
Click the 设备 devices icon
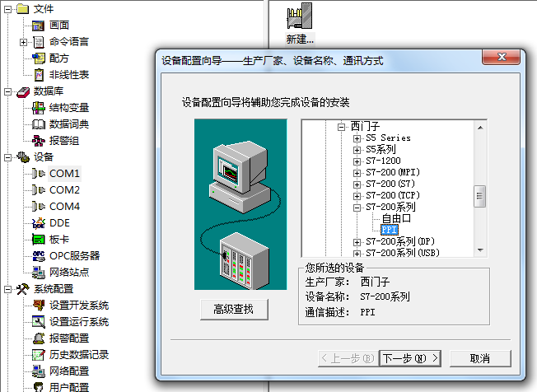tap(23, 157)
